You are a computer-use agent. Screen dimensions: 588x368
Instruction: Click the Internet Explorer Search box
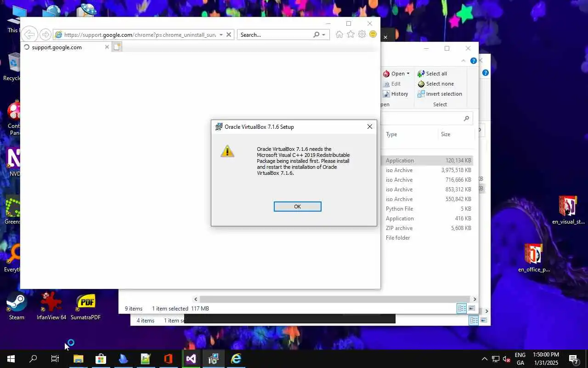tap(275, 35)
